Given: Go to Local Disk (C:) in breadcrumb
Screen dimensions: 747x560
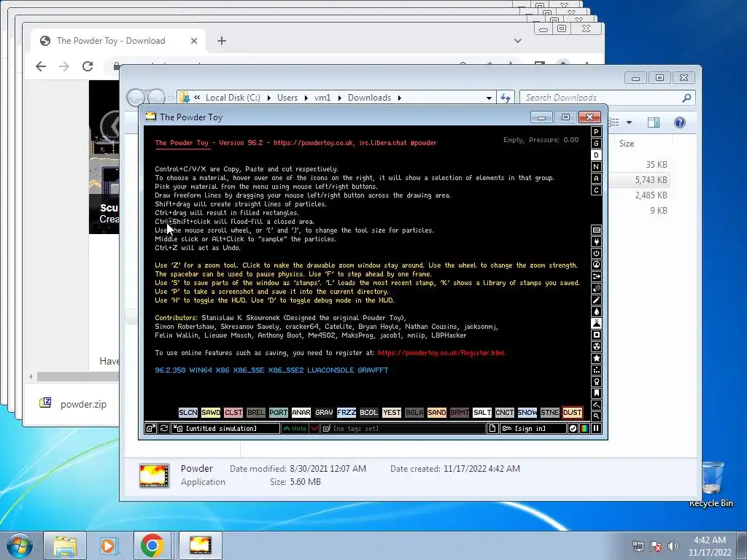Looking at the screenshot, I should tap(233, 98).
